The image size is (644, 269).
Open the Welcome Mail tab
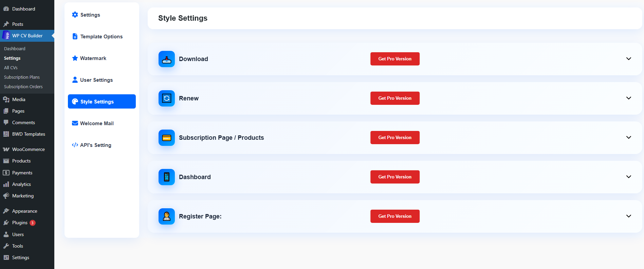click(x=102, y=123)
